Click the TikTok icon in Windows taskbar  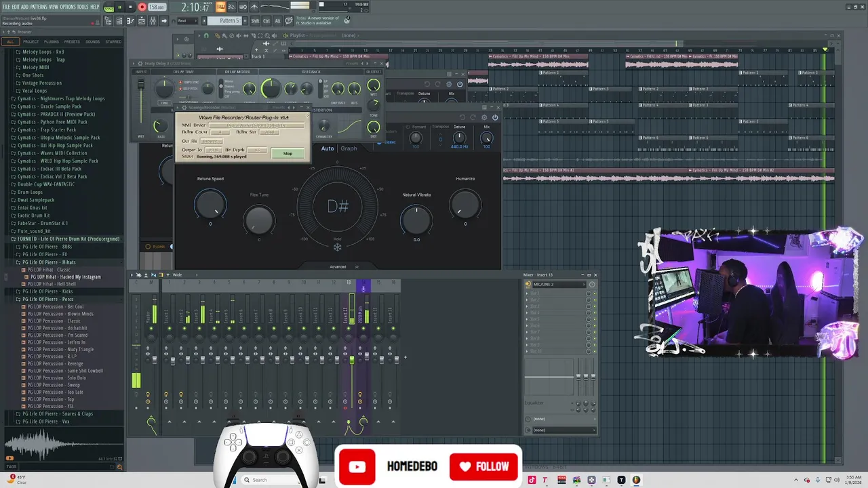(x=532, y=480)
